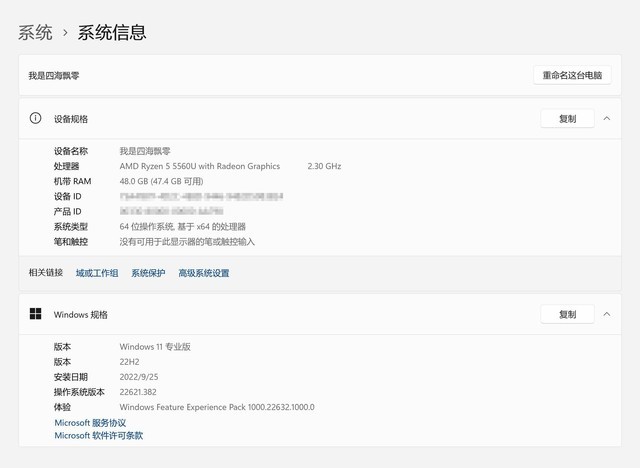The height and width of the screenshot is (468, 640).
Task: Click processor value AMD Ryzen 5 5560U
Action: (x=200, y=166)
